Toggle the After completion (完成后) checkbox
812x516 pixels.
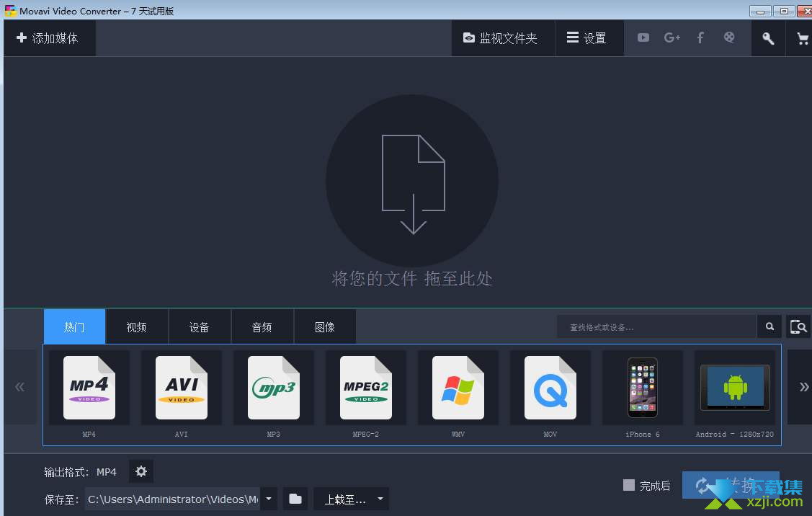[629, 485]
